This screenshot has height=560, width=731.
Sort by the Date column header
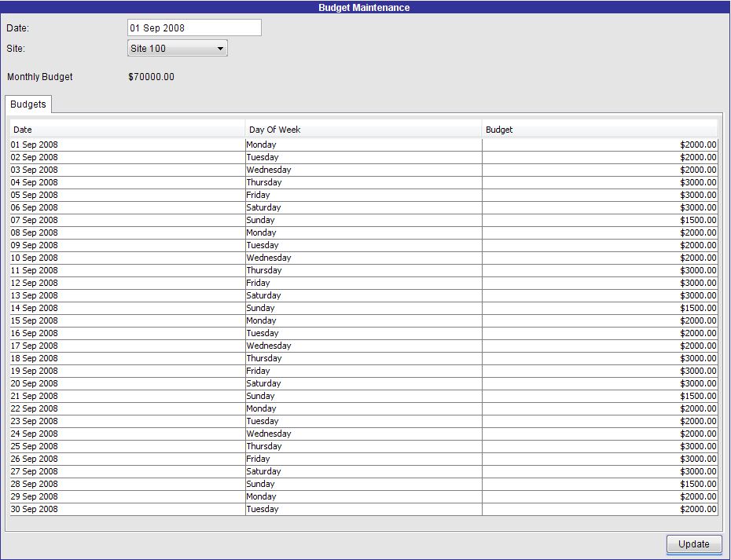coord(127,130)
